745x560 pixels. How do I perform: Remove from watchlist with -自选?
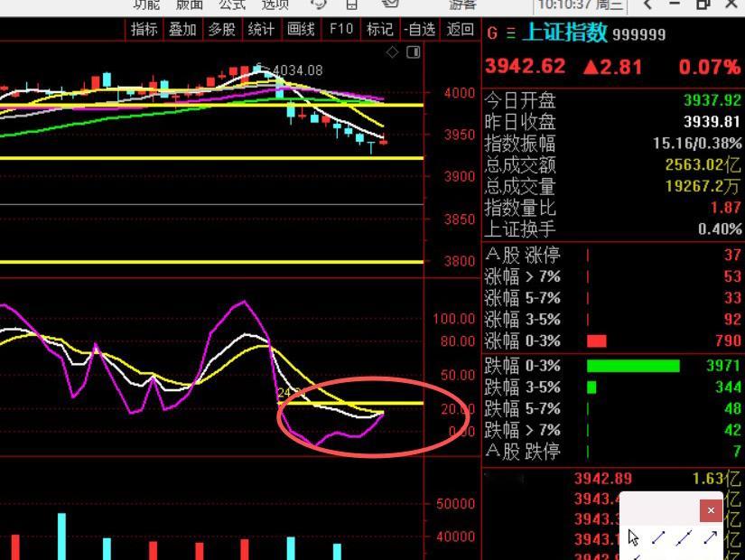click(420, 30)
